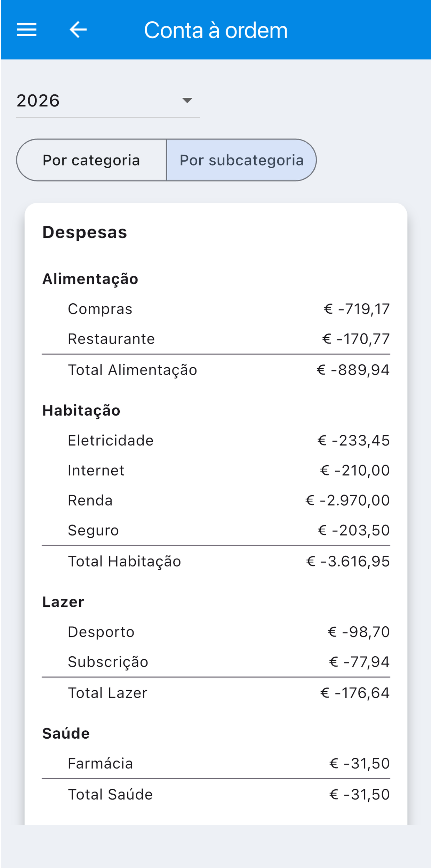Click the Lazer category heading

63,602
